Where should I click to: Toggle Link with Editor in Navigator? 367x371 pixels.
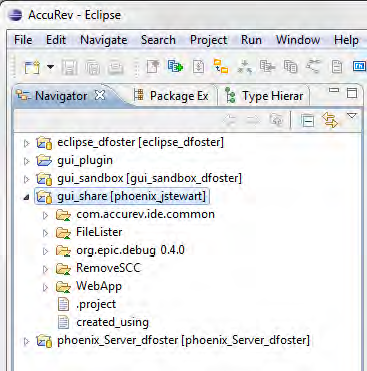point(330,120)
